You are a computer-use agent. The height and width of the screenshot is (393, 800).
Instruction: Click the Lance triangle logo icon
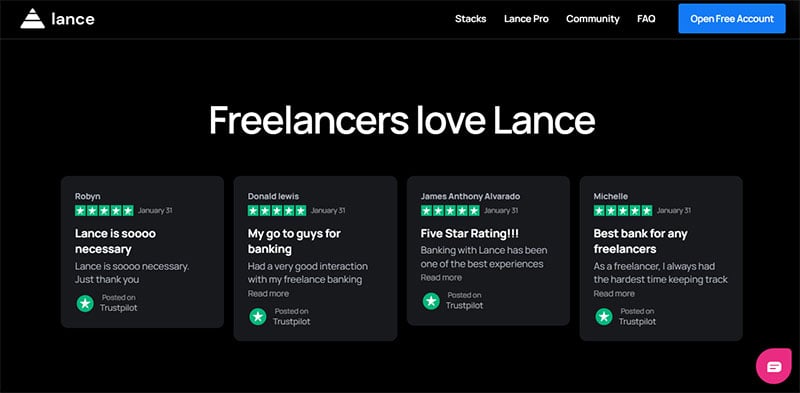(33, 18)
